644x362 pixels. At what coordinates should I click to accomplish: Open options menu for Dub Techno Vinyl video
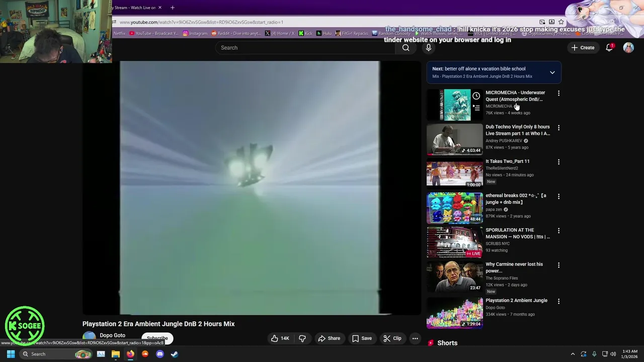click(x=558, y=128)
